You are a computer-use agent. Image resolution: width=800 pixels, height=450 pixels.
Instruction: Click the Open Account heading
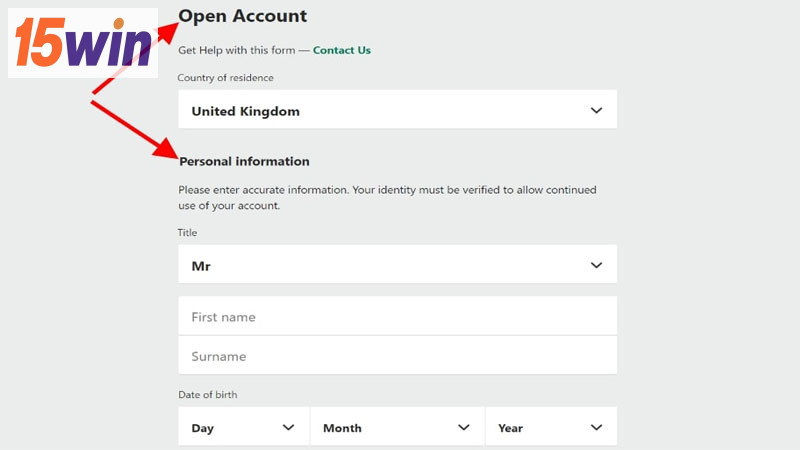click(243, 16)
